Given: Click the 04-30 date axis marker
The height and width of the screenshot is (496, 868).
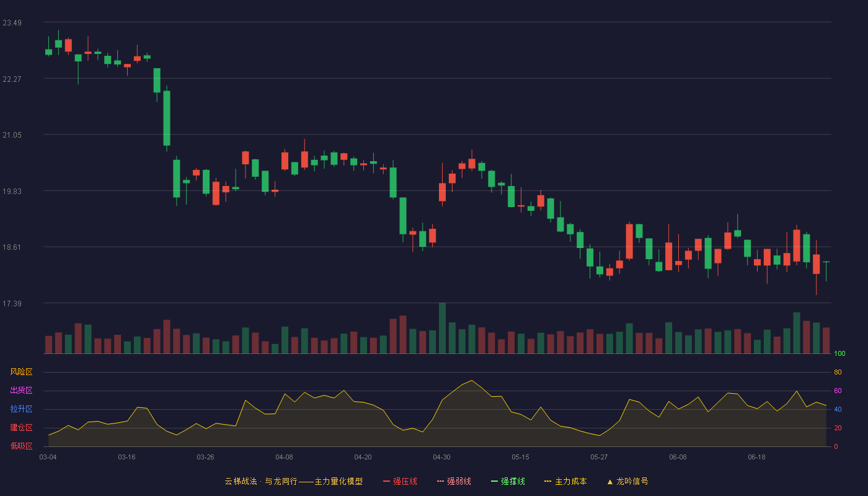Looking at the screenshot, I should [x=441, y=457].
